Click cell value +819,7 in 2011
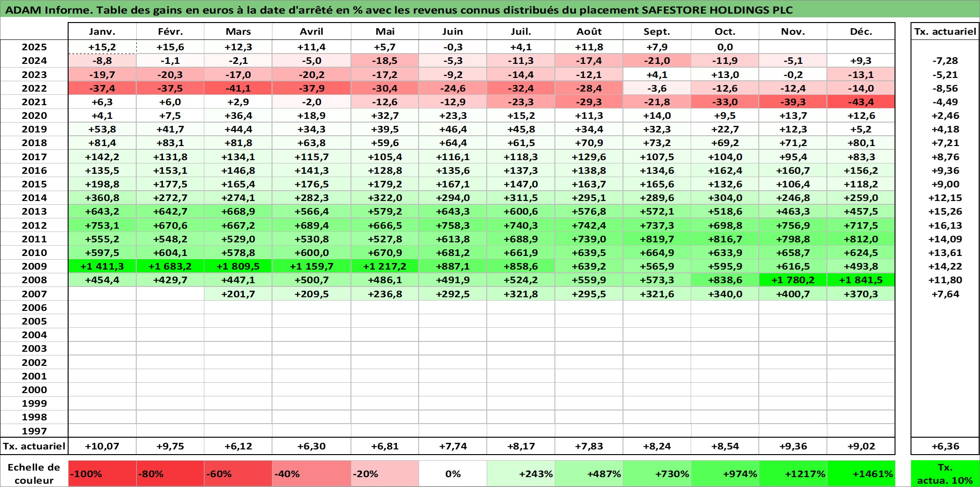The width and height of the screenshot is (980, 487). coord(657,239)
